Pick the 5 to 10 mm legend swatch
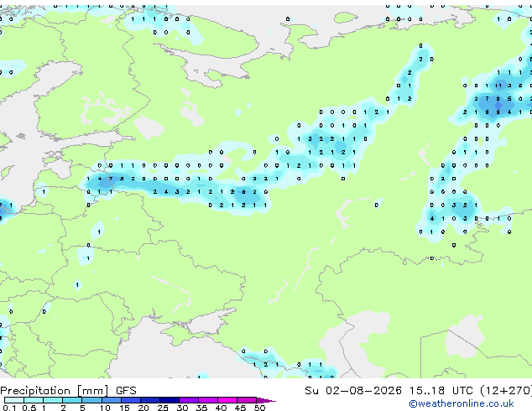The image size is (532, 411). (x=91, y=400)
